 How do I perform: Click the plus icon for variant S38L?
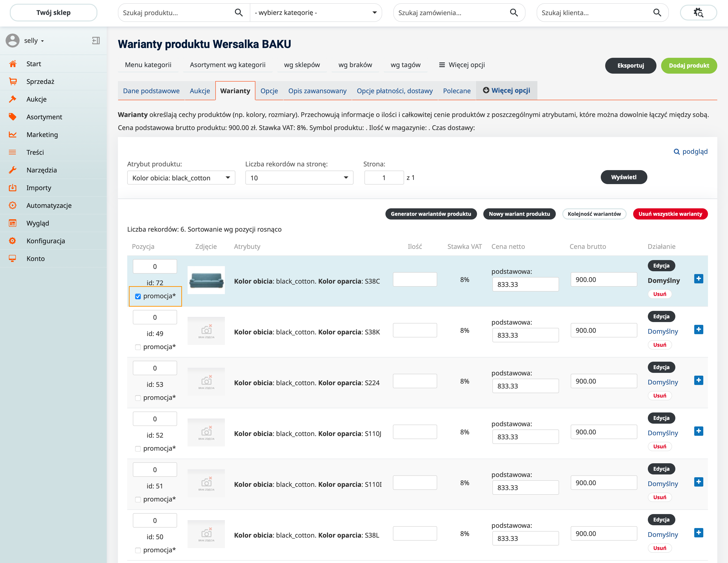(698, 533)
